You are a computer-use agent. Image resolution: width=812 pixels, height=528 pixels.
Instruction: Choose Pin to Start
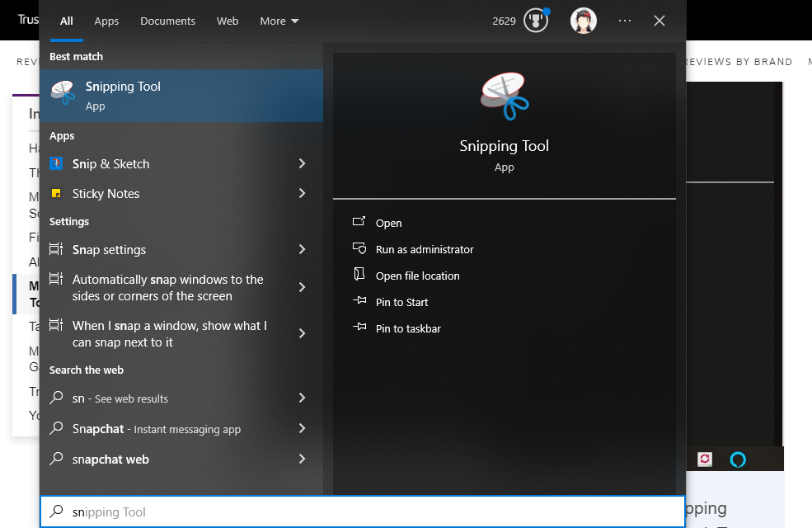(x=401, y=302)
